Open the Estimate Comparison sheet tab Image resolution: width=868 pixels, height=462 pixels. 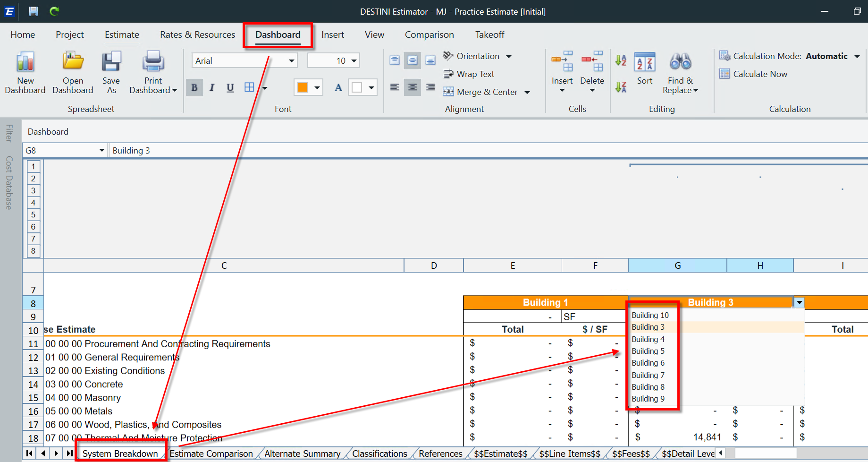pyautogui.click(x=211, y=453)
